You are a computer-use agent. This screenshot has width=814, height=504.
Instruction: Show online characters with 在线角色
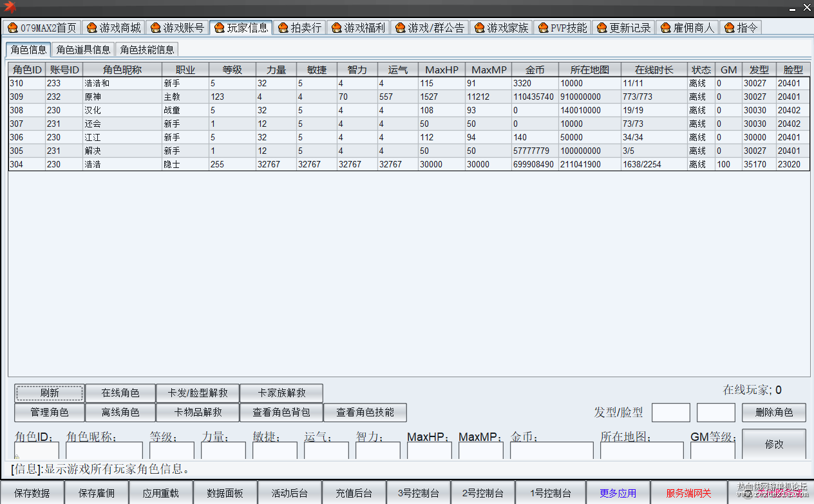pyautogui.click(x=120, y=393)
